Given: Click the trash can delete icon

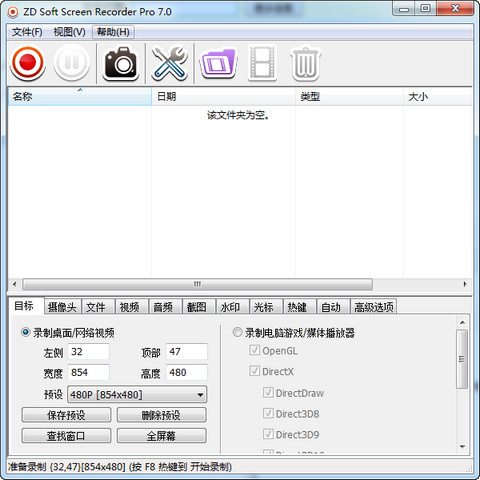Looking at the screenshot, I should pyautogui.click(x=306, y=63).
